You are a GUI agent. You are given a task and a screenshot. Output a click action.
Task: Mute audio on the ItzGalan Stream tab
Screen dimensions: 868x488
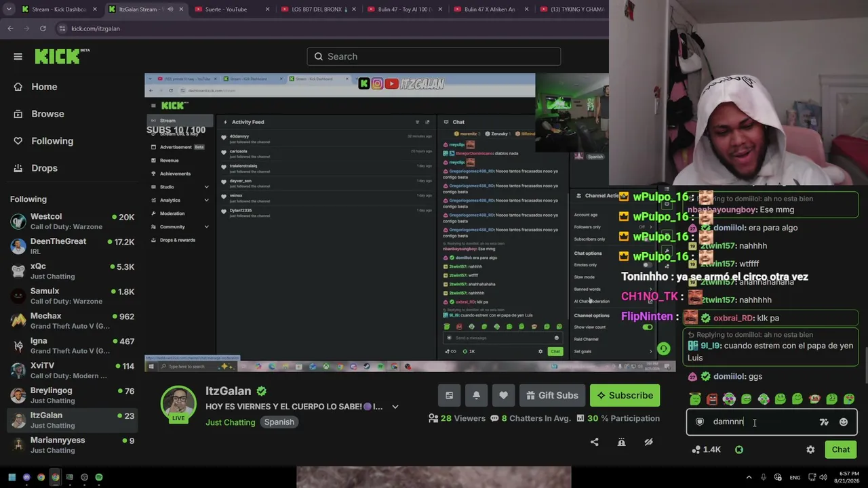170,9
